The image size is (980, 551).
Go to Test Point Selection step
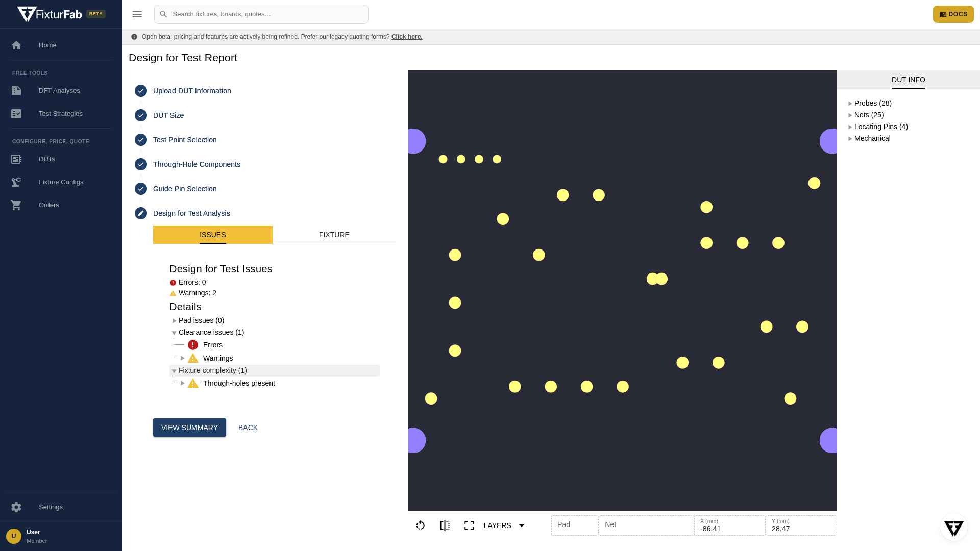pyautogui.click(x=185, y=140)
